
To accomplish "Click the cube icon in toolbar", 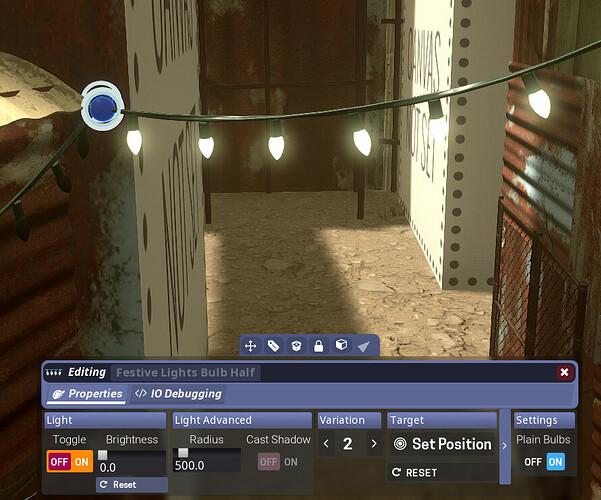I will tap(341, 346).
